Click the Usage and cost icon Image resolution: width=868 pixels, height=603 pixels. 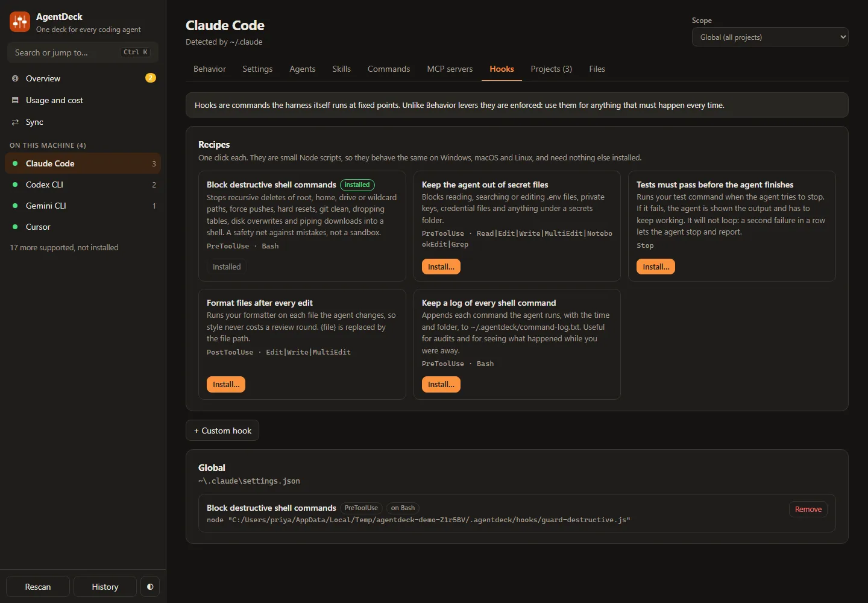(15, 100)
